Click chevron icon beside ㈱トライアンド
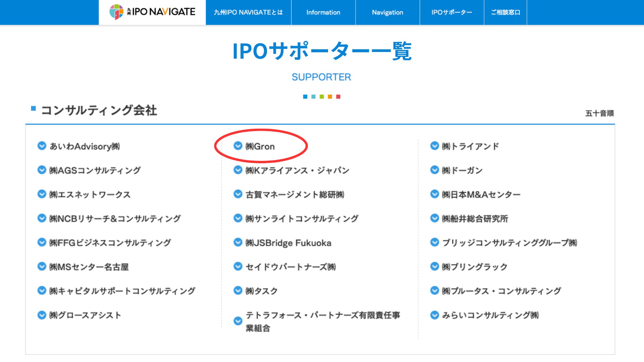644x362 pixels. [434, 146]
